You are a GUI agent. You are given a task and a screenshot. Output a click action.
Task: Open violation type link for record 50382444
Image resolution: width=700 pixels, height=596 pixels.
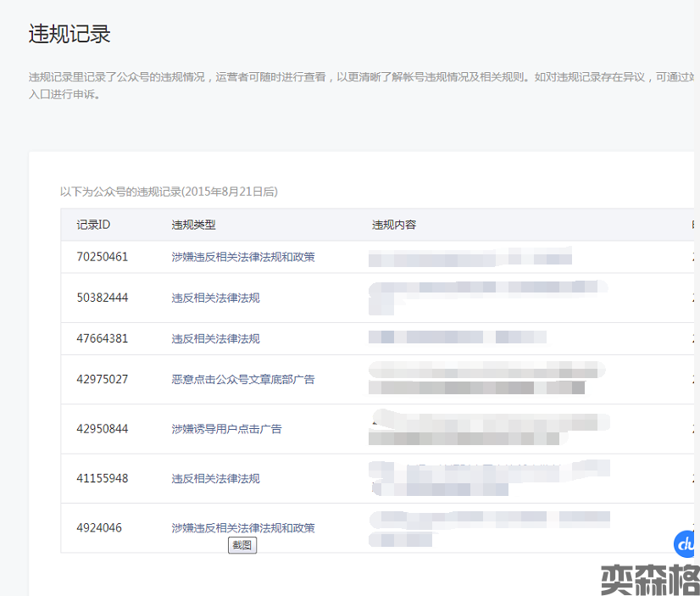pyautogui.click(x=215, y=298)
